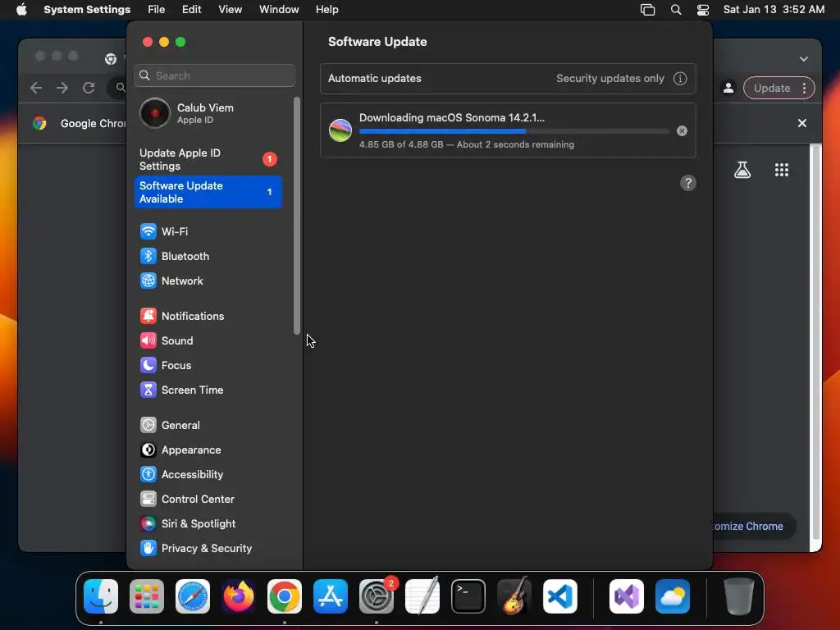Open the File menu
This screenshot has height=630, width=840.
pos(157,10)
